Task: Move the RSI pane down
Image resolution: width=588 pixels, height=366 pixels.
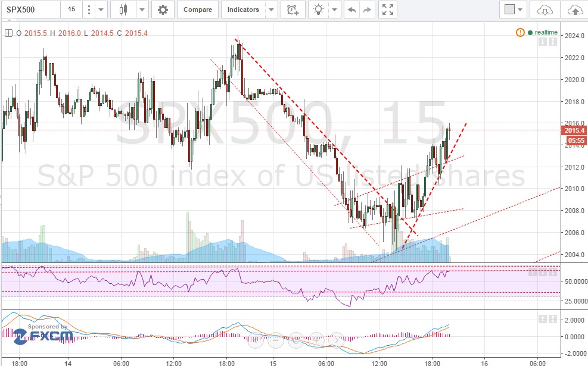Action: click(542, 272)
